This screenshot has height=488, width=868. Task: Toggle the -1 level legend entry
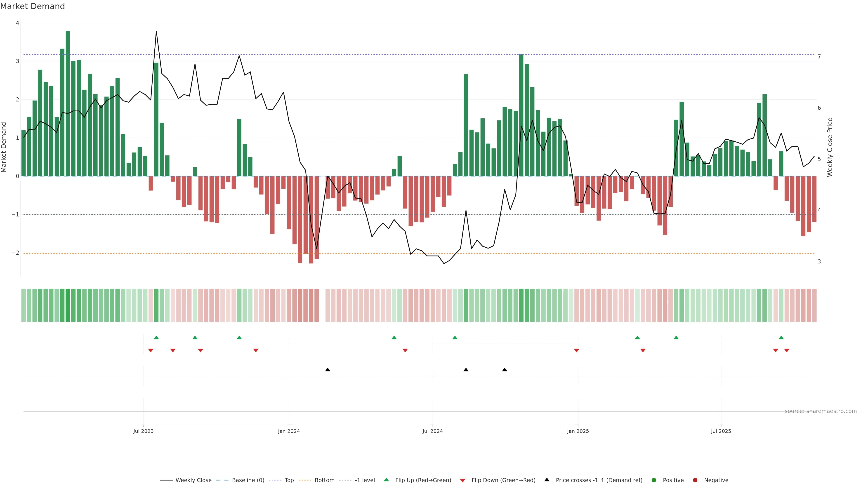[365, 480]
